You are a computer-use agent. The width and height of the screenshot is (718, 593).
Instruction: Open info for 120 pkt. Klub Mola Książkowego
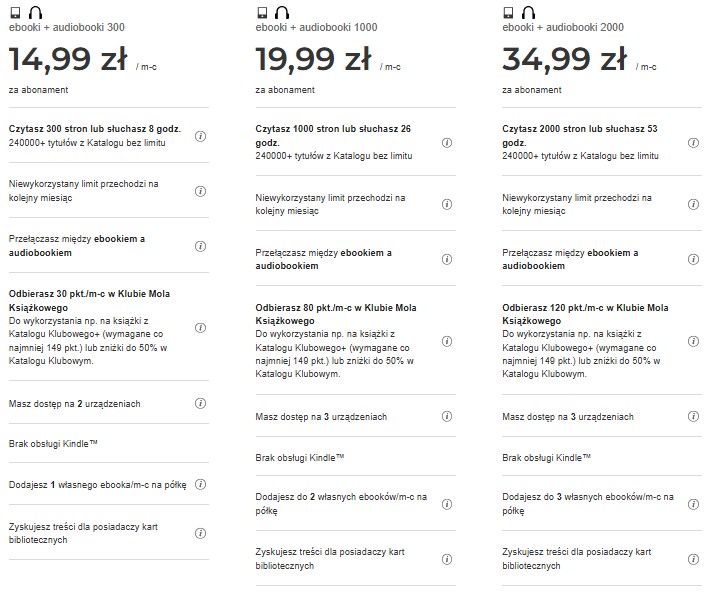(x=693, y=342)
